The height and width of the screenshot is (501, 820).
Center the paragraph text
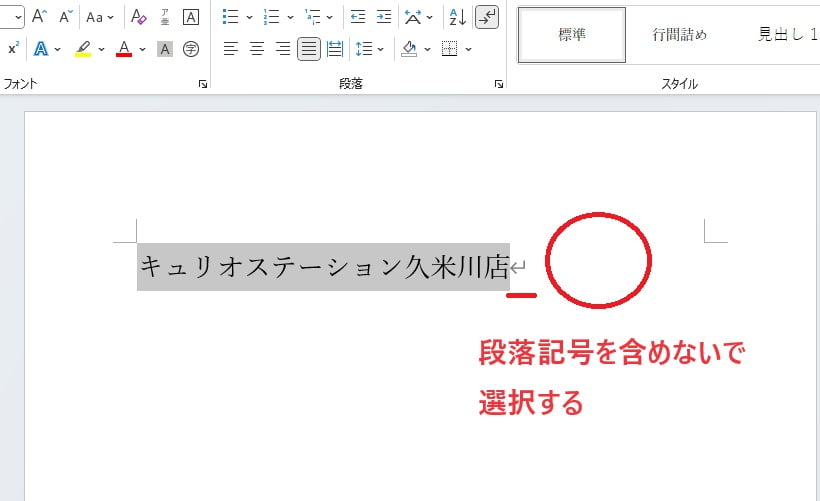pos(257,49)
